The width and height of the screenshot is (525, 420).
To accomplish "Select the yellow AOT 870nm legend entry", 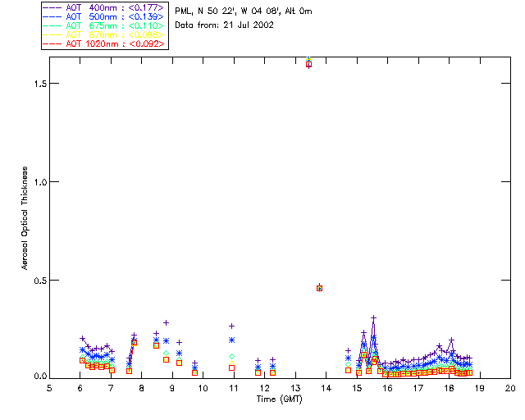I will pos(105,34).
